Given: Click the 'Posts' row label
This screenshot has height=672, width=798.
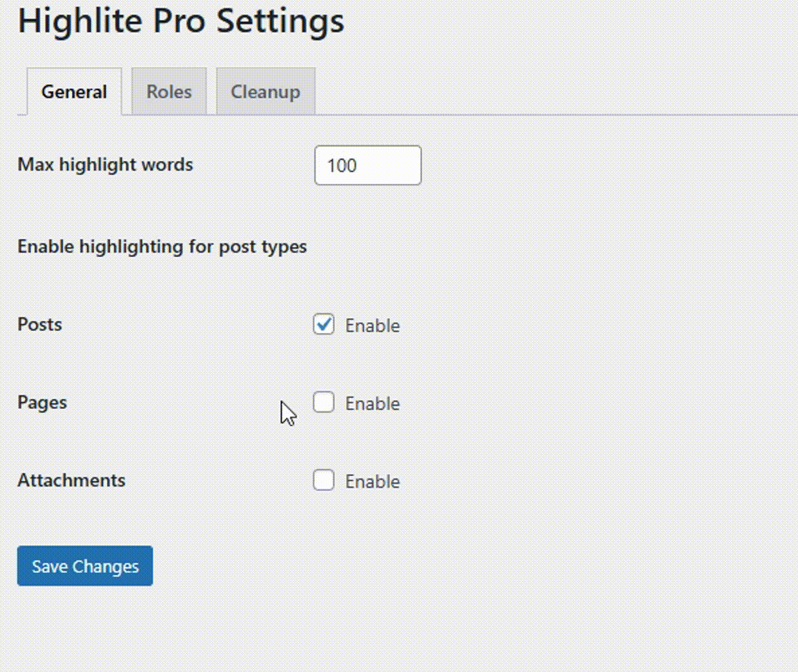Looking at the screenshot, I should pyautogui.click(x=40, y=324).
